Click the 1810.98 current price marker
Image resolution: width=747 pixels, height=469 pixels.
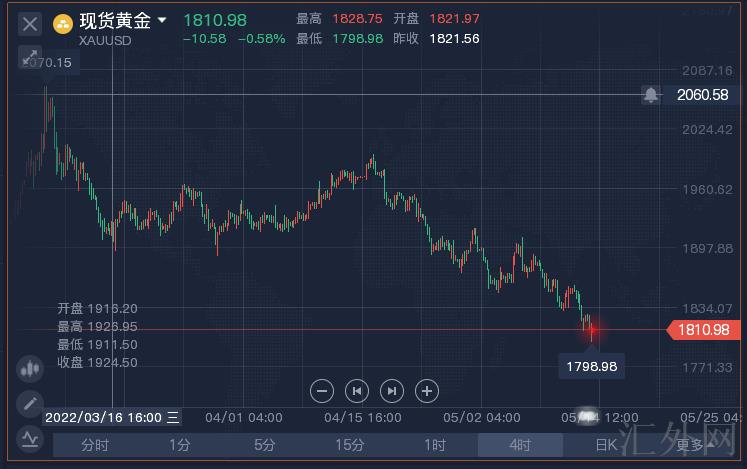703,329
